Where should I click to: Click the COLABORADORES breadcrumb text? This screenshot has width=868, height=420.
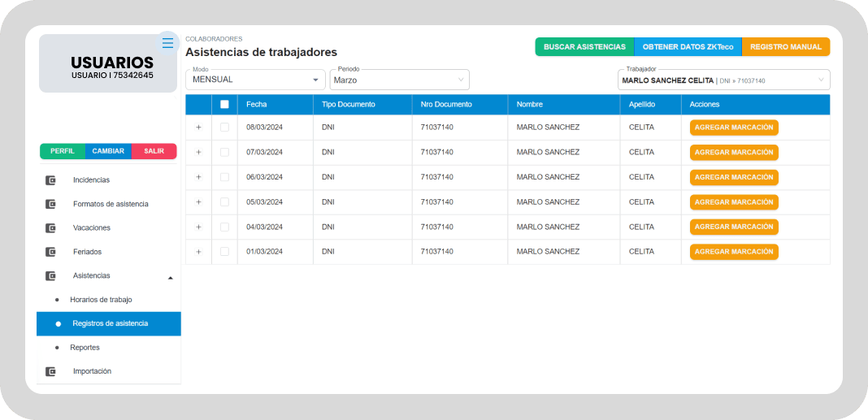coord(214,39)
